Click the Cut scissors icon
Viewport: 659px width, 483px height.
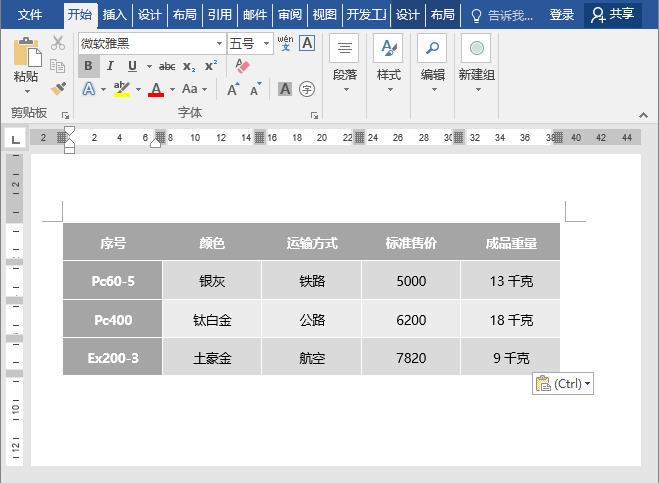click(58, 43)
